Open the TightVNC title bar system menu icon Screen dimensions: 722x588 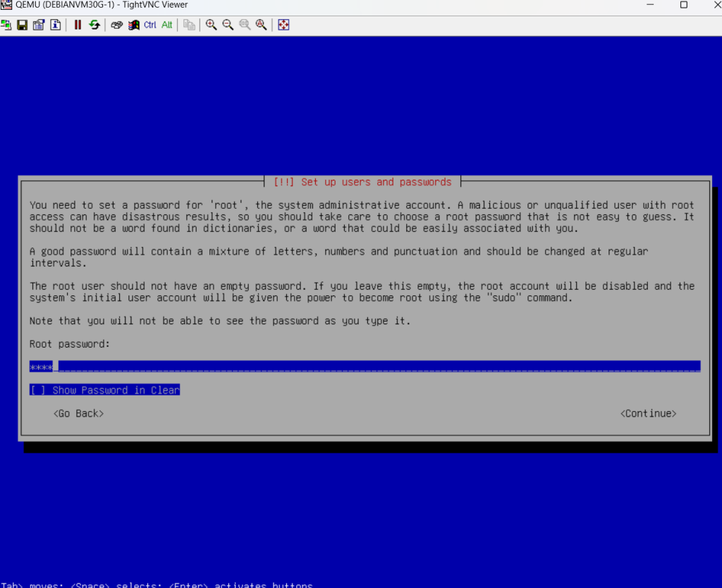6,5
